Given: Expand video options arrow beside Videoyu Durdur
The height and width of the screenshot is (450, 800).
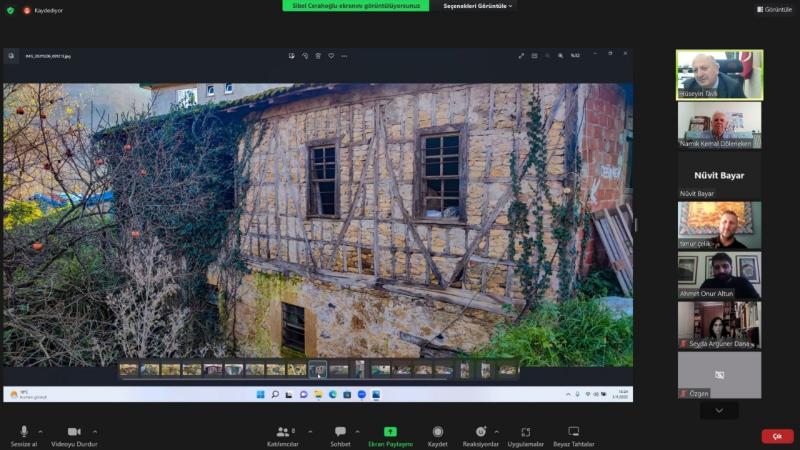Looking at the screenshot, I should tap(94, 431).
